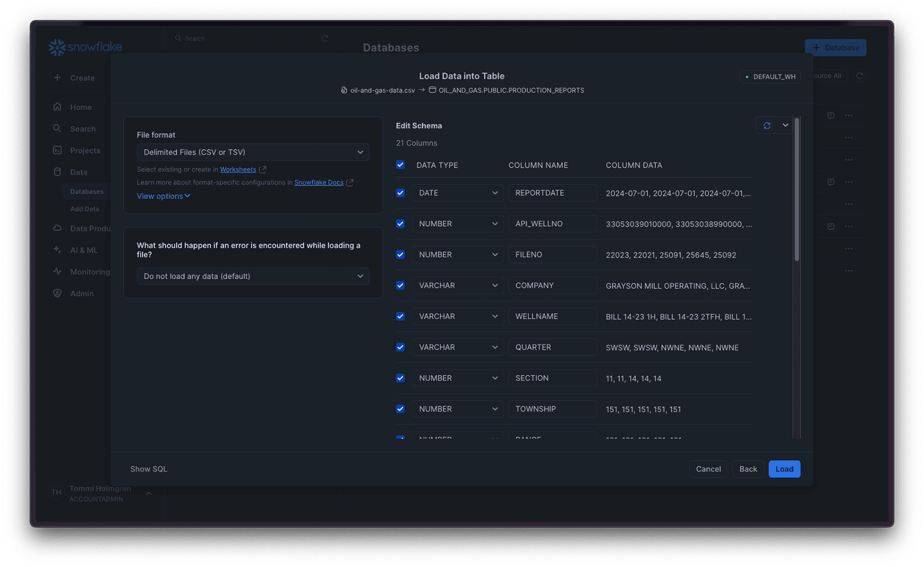Toggle the select-all columns checkbox
Viewport: 924px width, 567px height.
tap(400, 165)
